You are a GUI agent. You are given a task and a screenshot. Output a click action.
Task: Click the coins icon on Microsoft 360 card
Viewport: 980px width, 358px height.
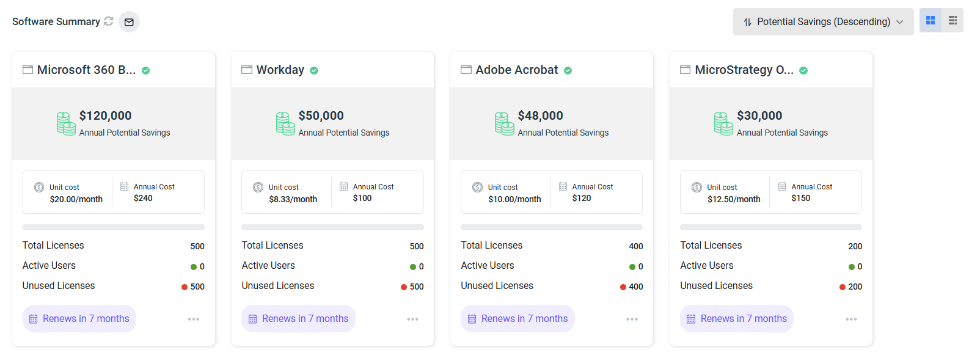tap(66, 123)
